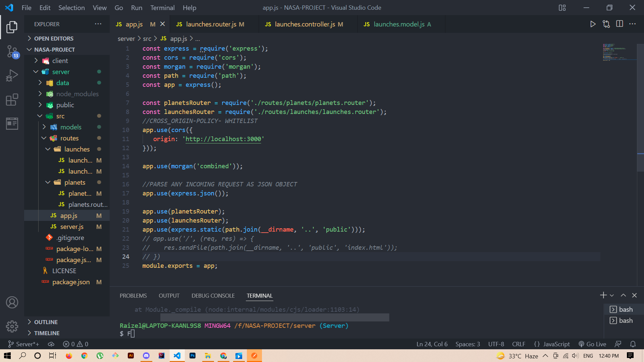This screenshot has width=644, height=362.
Task: Open the Manage settings gear
Action: tap(12, 326)
